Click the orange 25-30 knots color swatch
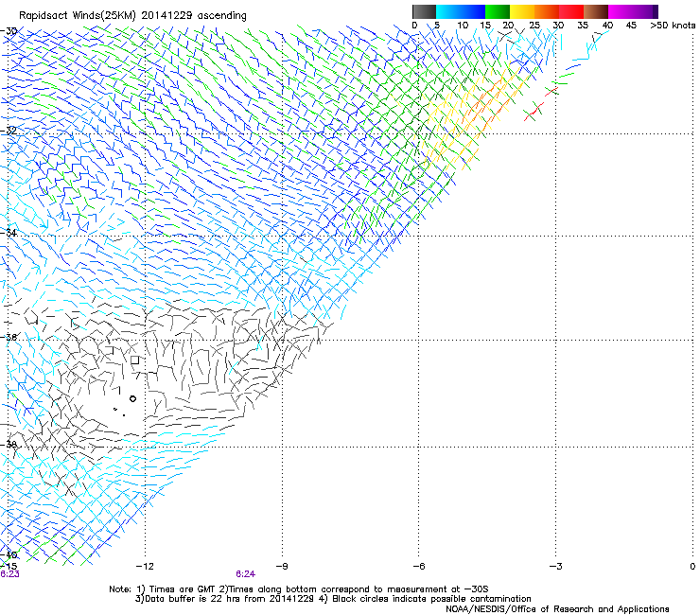This screenshot has height=615, width=700. [x=547, y=11]
